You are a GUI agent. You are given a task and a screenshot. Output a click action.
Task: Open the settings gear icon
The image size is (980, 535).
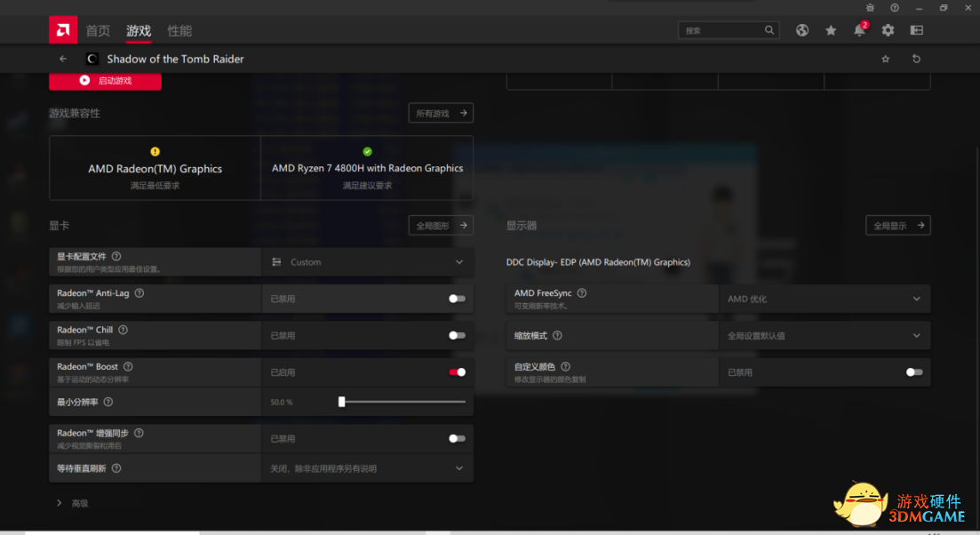(888, 30)
